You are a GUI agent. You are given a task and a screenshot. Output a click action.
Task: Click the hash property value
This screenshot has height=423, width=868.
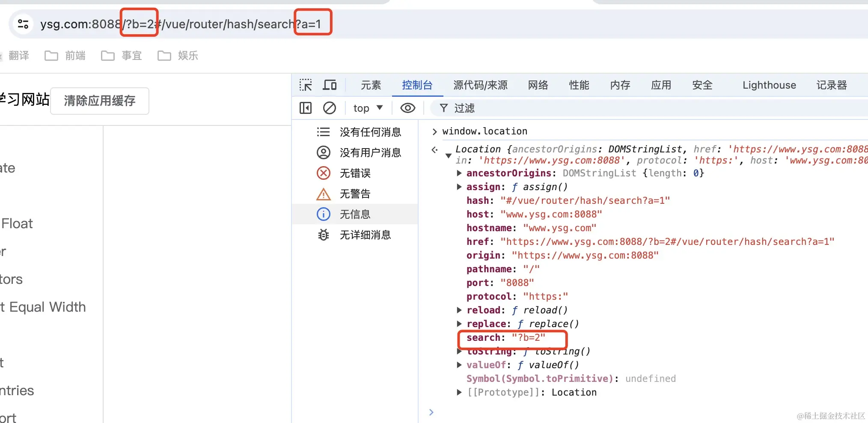pos(585,200)
